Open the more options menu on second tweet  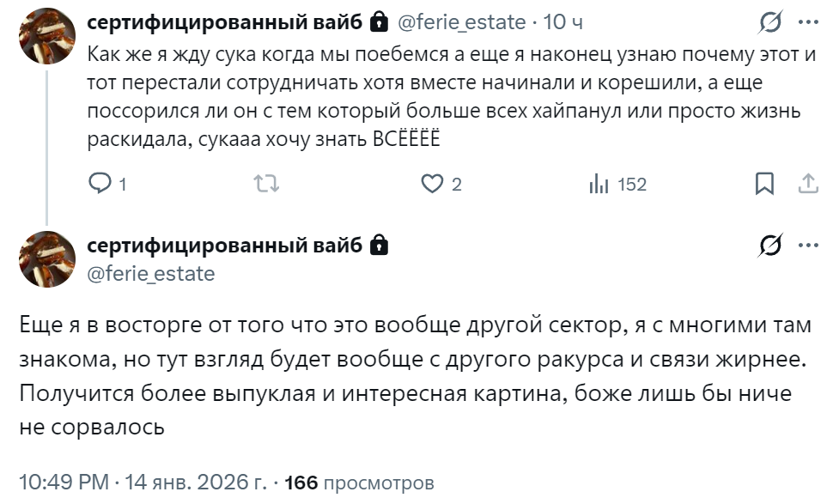pos(807,246)
